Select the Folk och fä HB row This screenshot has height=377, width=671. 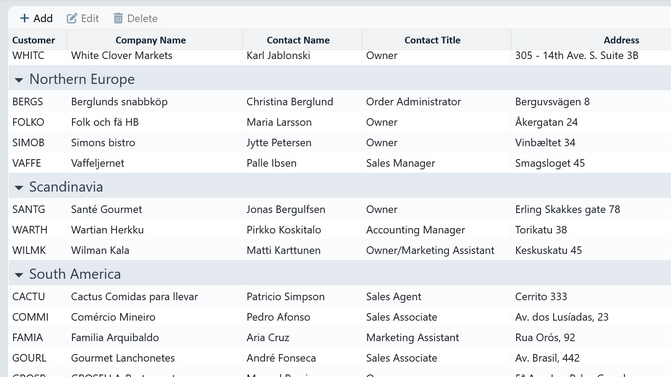(340, 122)
